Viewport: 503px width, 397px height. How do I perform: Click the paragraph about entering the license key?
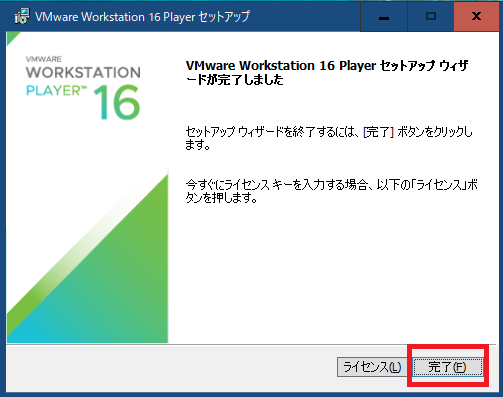click(x=331, y=191)
